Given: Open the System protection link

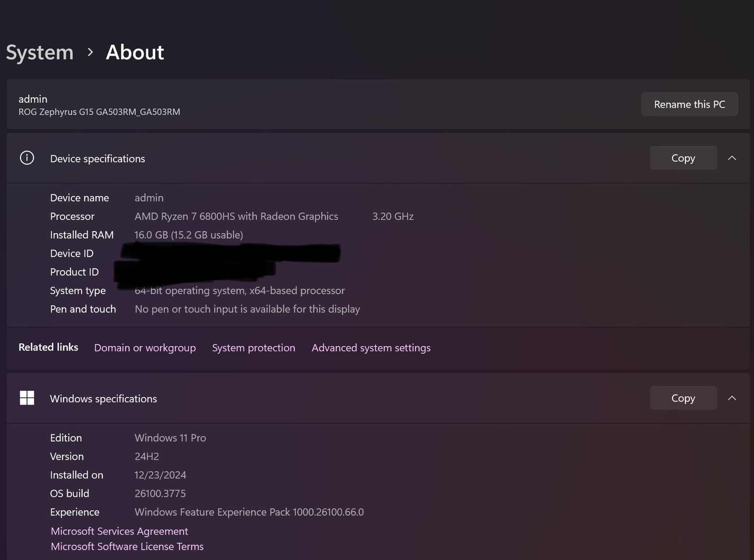Looking at the screenshot, I should pos(253,348).
